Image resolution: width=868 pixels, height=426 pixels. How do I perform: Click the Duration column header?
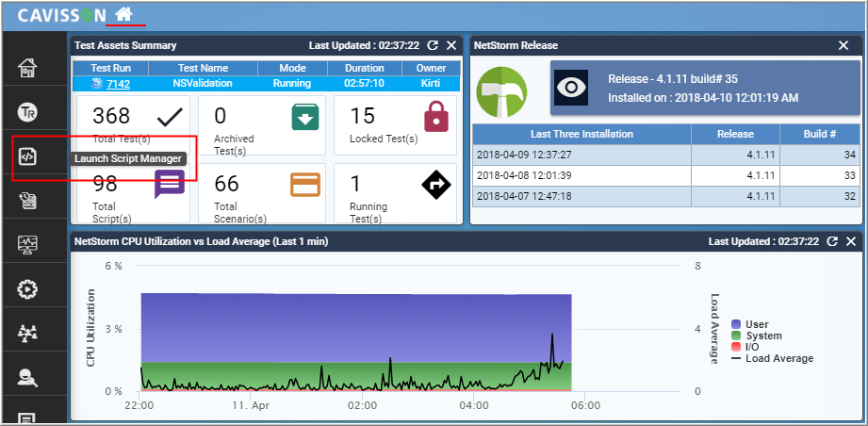click(x=364, y=68)
